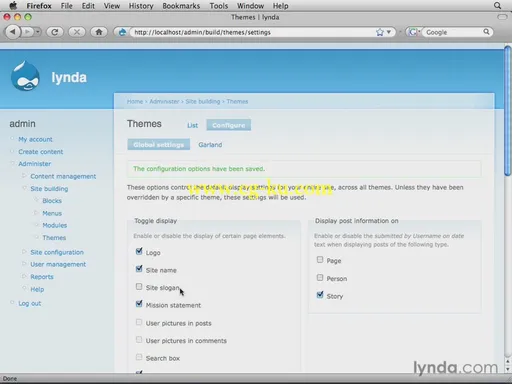This screenshot has width=512, height=384.
Task: Expand the User management arrow
Action: click(24, 264)
